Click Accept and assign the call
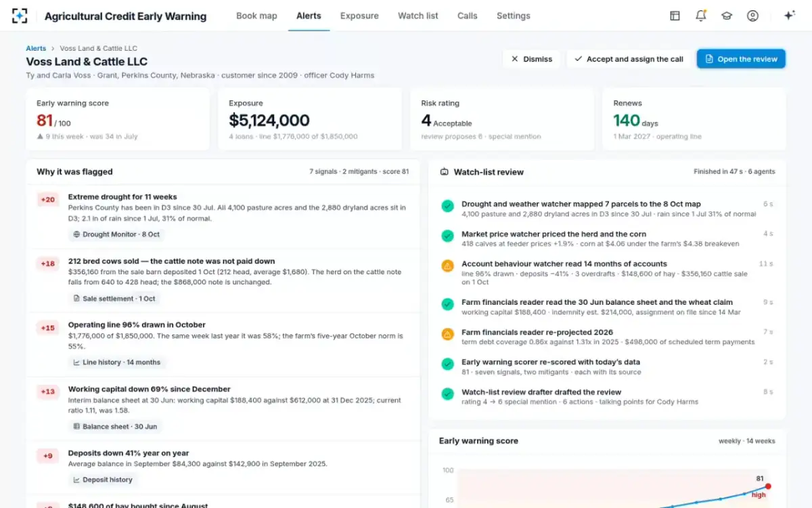The width and height of the screenshot is (812, 508). coord(629,59)
